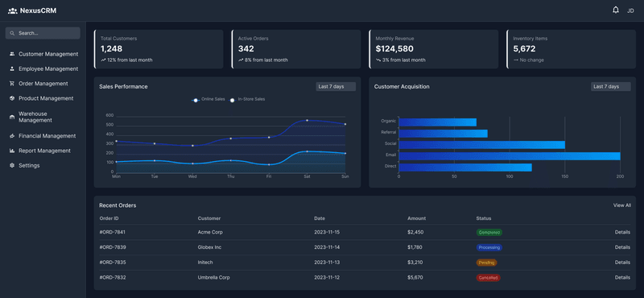Image resolution: width=644 pixels, height=298 pixels.
Task: Click the Pending status badge
Action: [x=487, y=263]
